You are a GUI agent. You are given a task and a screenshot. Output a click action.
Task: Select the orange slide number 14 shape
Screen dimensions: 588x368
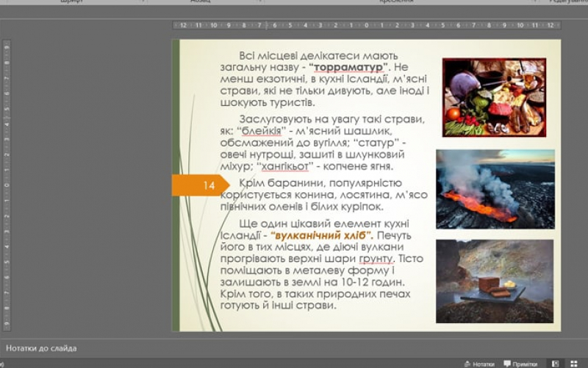pyautogui.click(x=201, y=185)
